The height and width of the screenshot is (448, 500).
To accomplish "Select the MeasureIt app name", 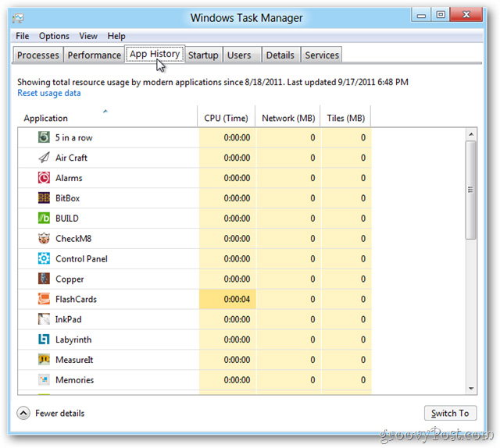I will (74, 360).
